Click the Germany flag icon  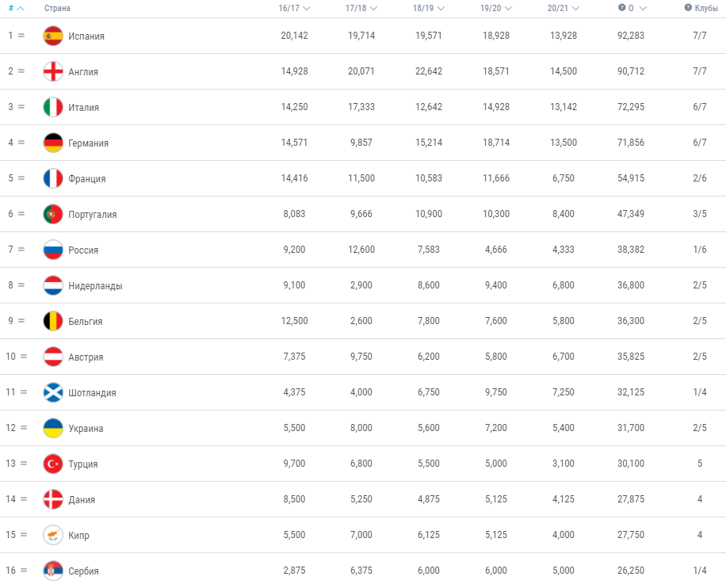[x=53, y=143]
